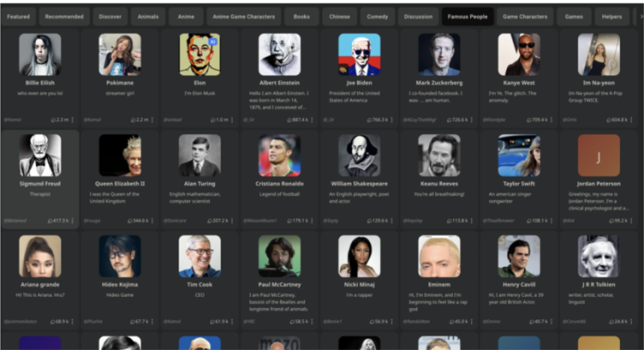Open the three-dot menu on the Elon card
Screen dimensions: 644x350
(x=232, y=120)
